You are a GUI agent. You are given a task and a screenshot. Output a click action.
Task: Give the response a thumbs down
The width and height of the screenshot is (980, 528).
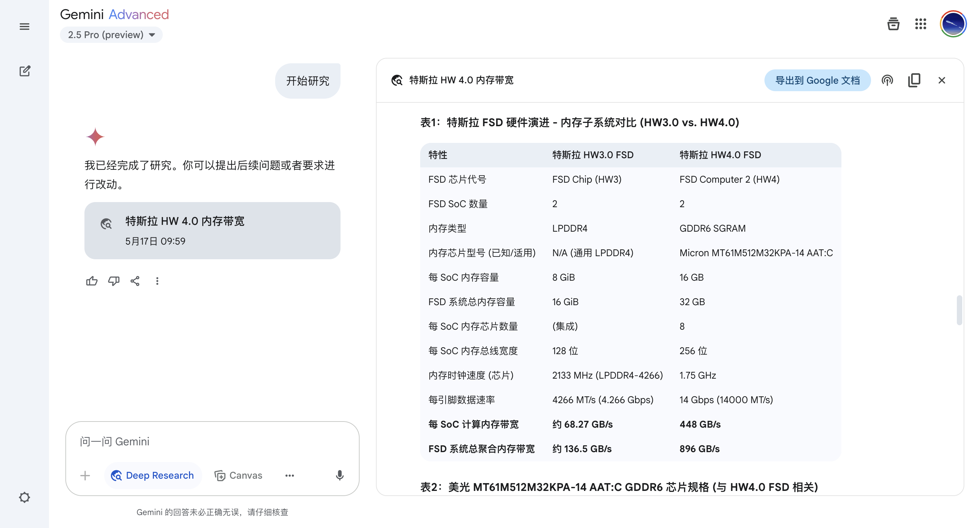[x=113, y=281]
